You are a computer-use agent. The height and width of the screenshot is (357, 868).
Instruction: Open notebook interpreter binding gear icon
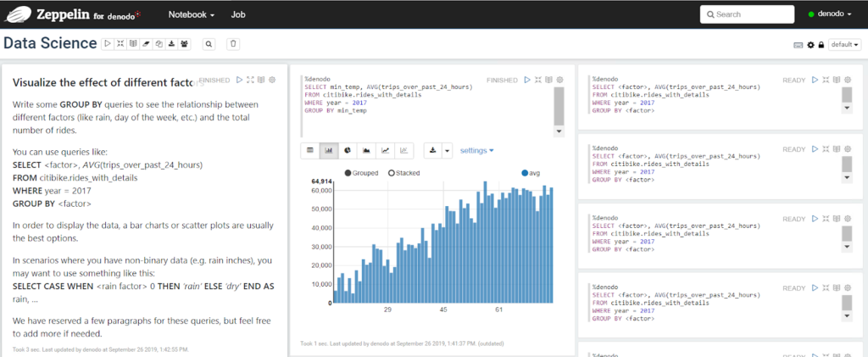(x=810, y=45)
